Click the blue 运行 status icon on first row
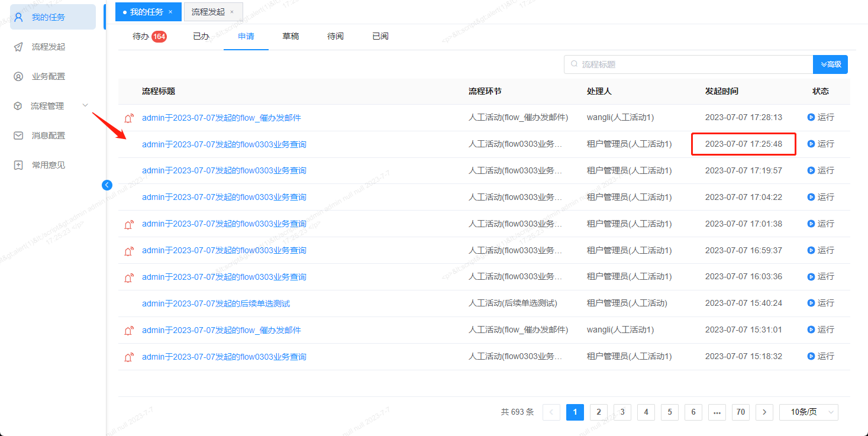This screenshot has width=868, height=436. point(810,117)
